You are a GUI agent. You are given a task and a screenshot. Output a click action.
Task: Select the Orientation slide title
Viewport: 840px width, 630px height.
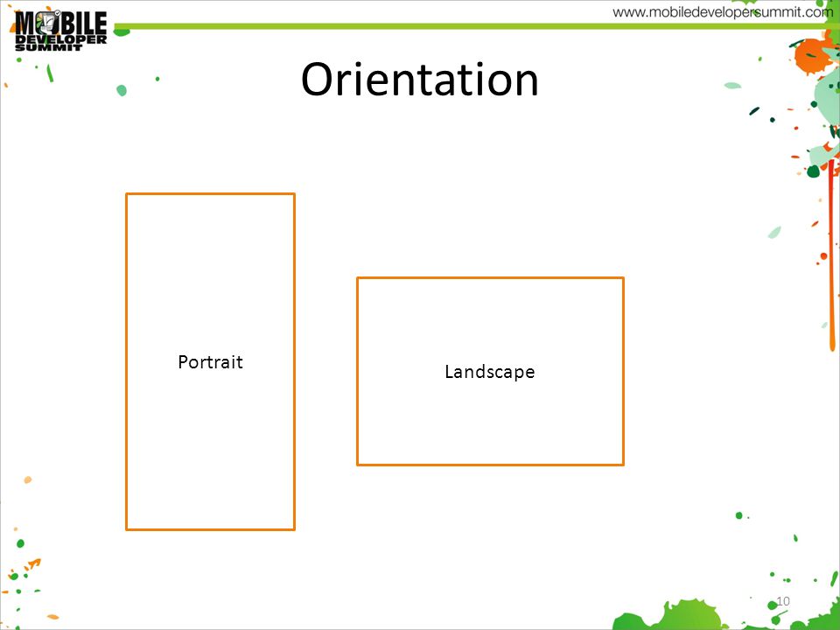419,80
